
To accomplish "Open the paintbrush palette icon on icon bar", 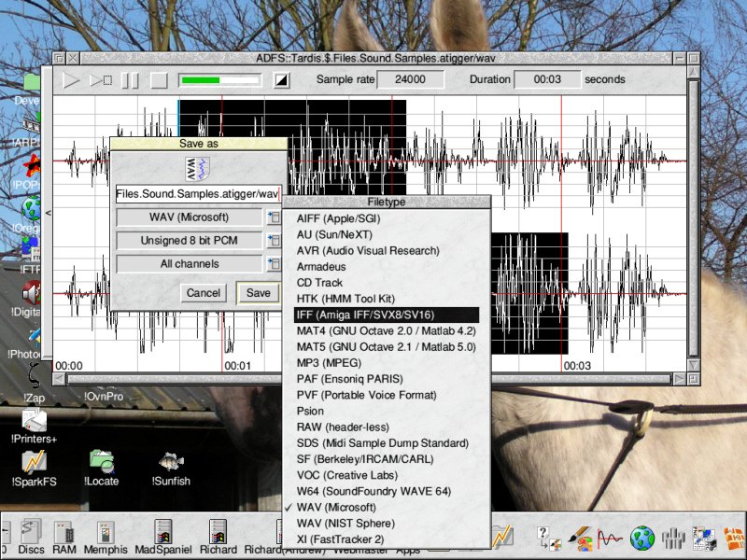I will pyautogui.click(x=580, y=539).
